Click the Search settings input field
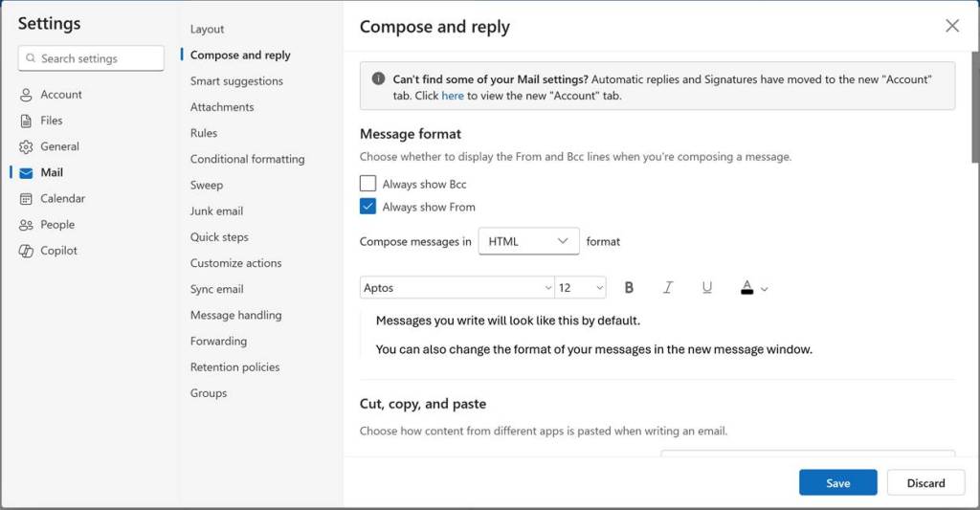 point(91,58)
